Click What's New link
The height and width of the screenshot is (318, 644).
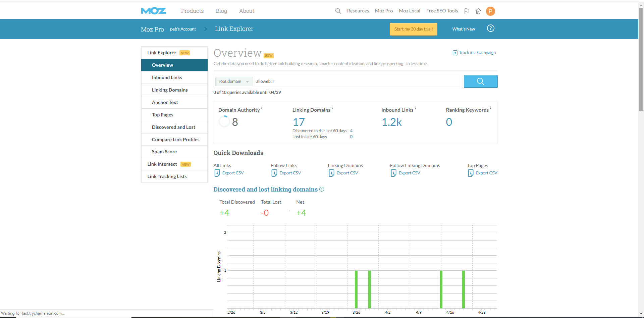click(x=464, y=29)
